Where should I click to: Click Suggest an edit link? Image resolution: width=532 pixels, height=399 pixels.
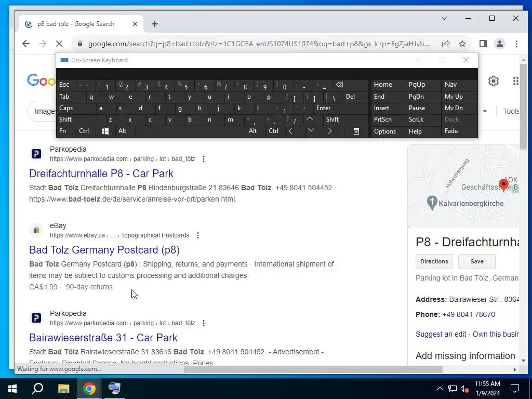441,334
